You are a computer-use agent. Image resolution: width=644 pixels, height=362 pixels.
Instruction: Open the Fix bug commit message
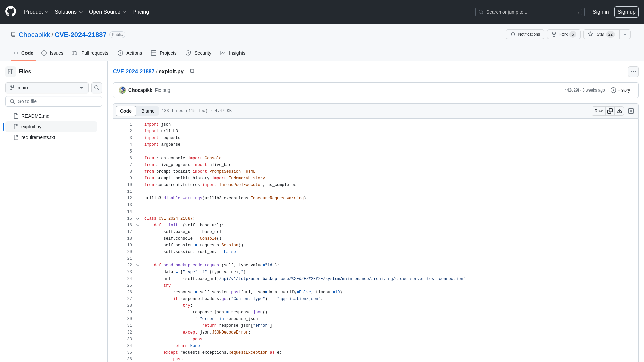162,90
